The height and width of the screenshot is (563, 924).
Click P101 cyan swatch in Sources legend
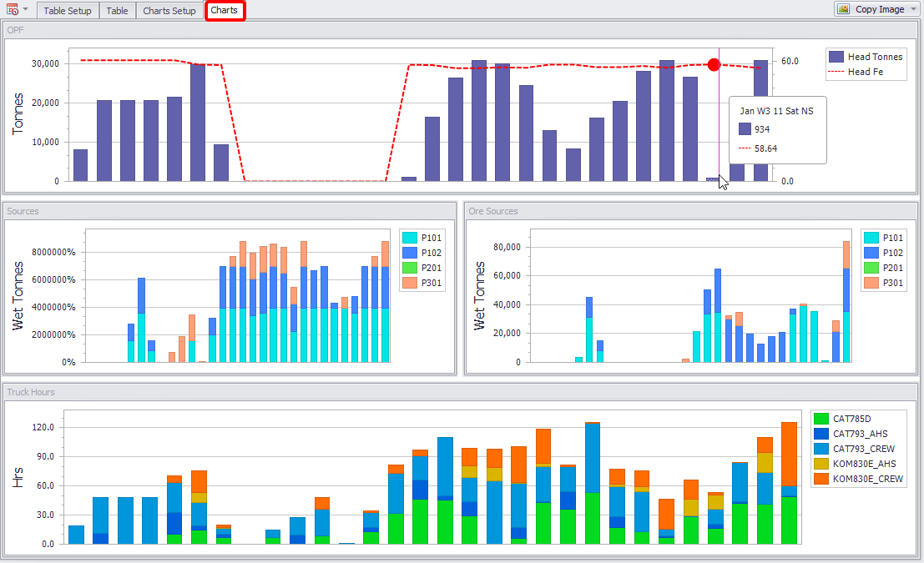coord(410,238)
